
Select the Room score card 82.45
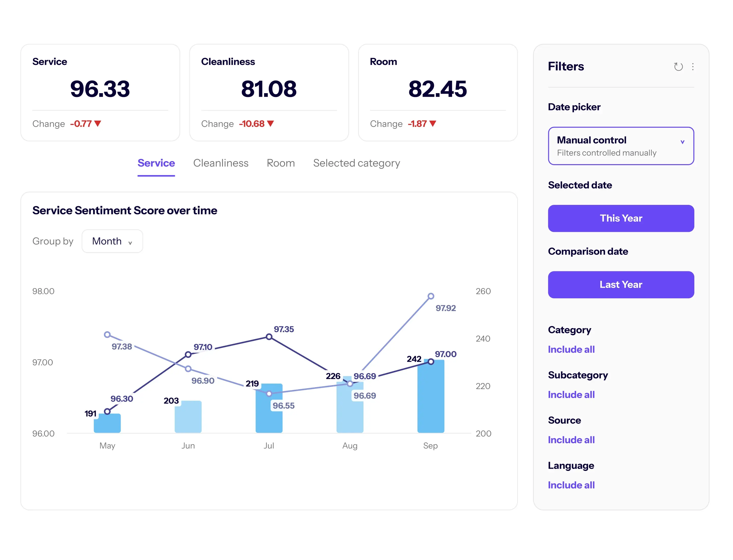tap(438, 93)
